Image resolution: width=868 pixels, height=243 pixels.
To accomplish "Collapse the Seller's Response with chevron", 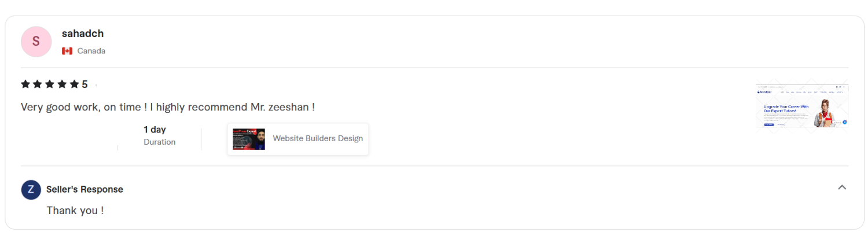I will tap(842, 187).
